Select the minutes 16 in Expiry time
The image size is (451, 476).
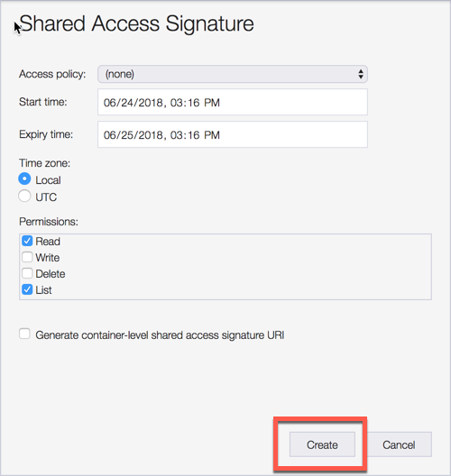193,135
